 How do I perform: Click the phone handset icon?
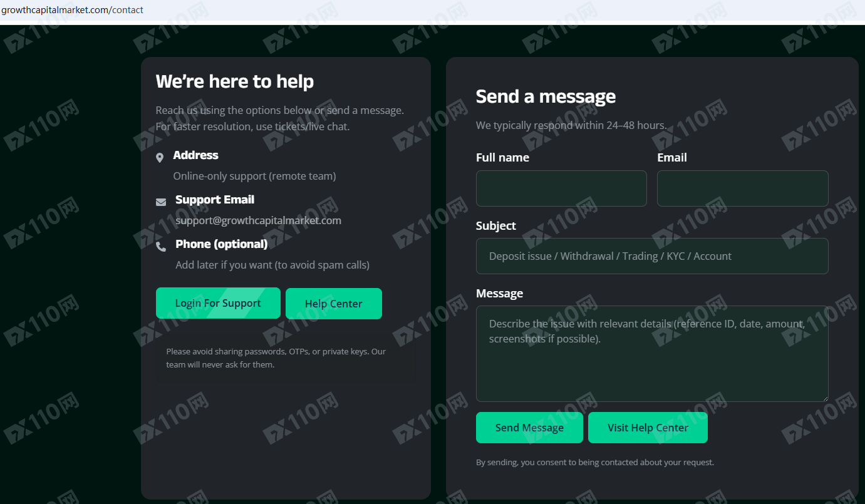(161, 247)
